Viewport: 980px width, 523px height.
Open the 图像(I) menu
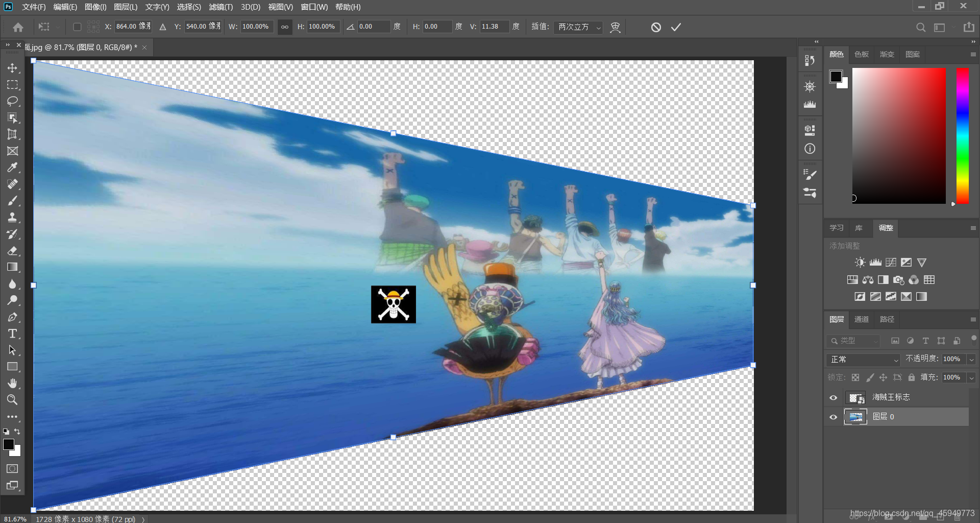point(95,7)
